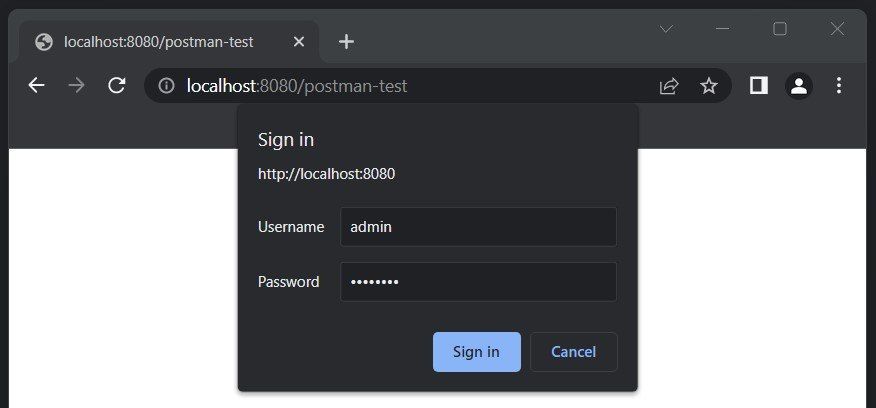Viewport: 876px width, 408px height.
Task: Minimize the browser window
Action: (x=723, y=29)
